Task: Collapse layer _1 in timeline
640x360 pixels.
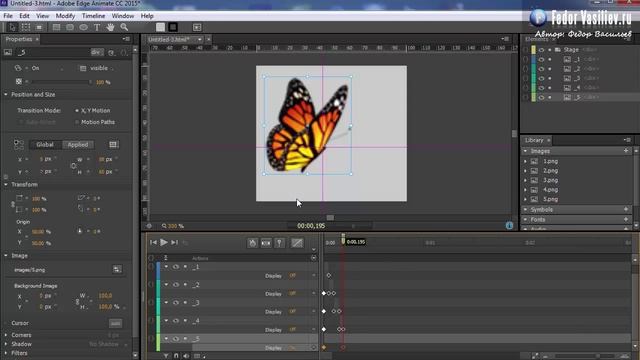Action: 166,267
